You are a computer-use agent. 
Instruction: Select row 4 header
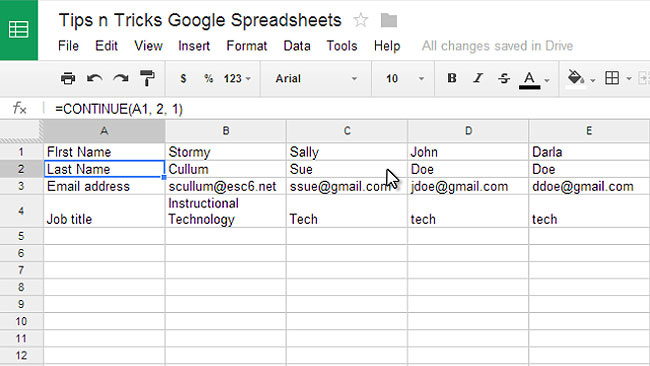pyautogui.click(x=21, y=211)
